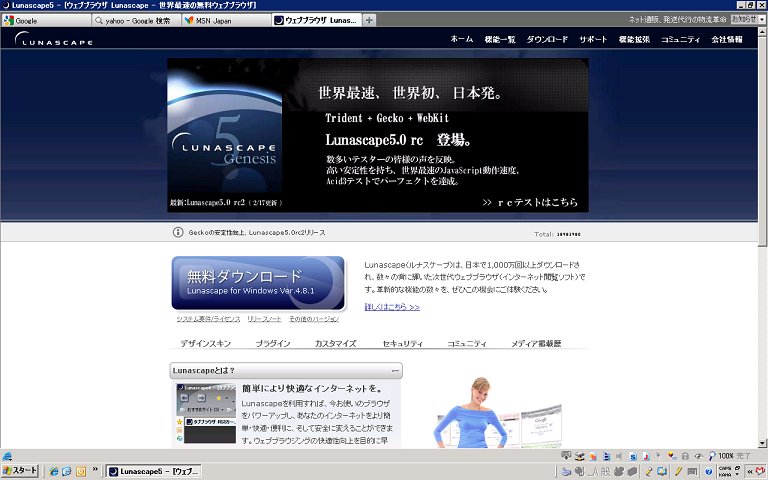
Task: Click page scrollbar up arrow
Action: pyautogui.click(x=763, y=31)
